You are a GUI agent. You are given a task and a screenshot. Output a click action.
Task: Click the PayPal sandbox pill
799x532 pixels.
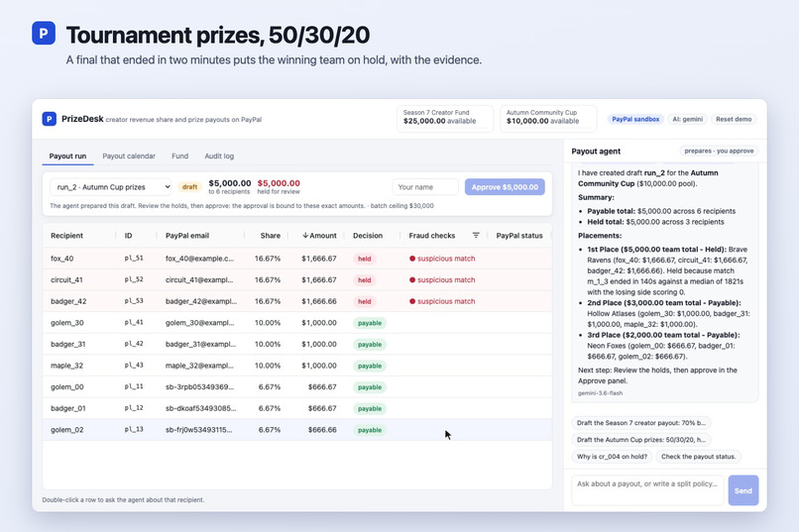point(635,119)
